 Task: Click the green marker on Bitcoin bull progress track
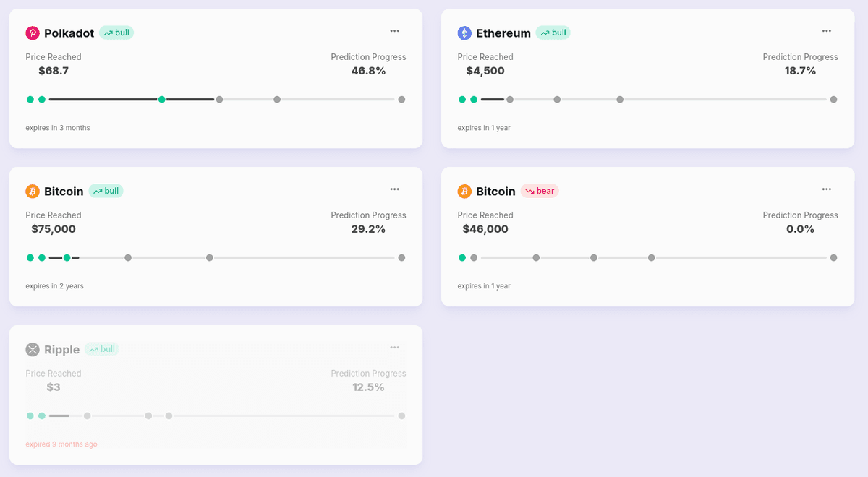click(x=67, y=258)
